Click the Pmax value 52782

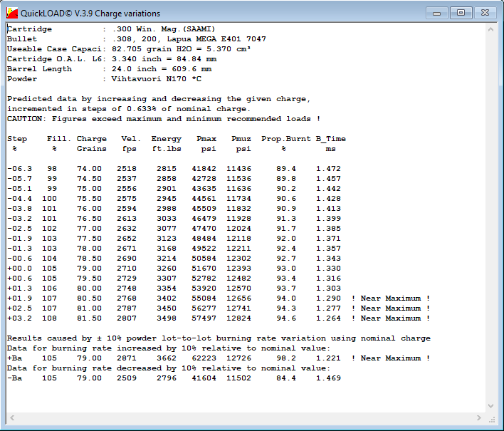click(x=204, y=279)
